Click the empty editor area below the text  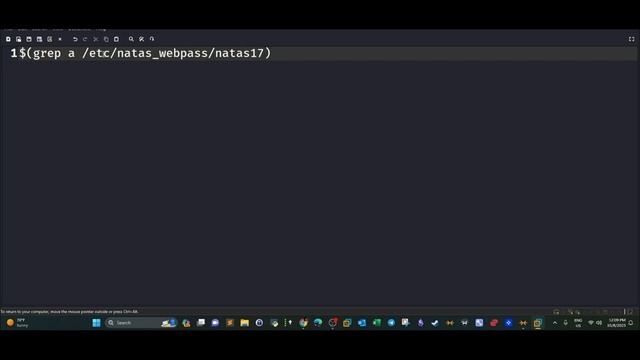[320, 184]
